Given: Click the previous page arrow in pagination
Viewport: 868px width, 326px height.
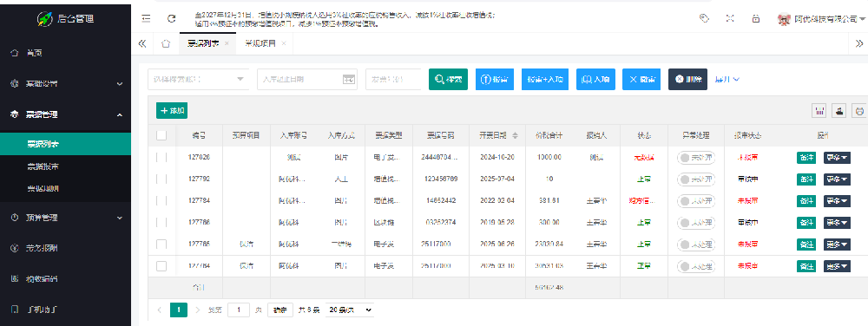Looking at the screenshot, I should [x=160, y=310].
